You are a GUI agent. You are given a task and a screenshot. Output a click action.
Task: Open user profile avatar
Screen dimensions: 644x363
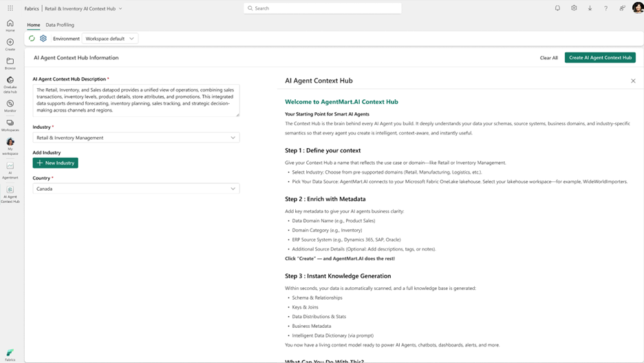point(637,8)
